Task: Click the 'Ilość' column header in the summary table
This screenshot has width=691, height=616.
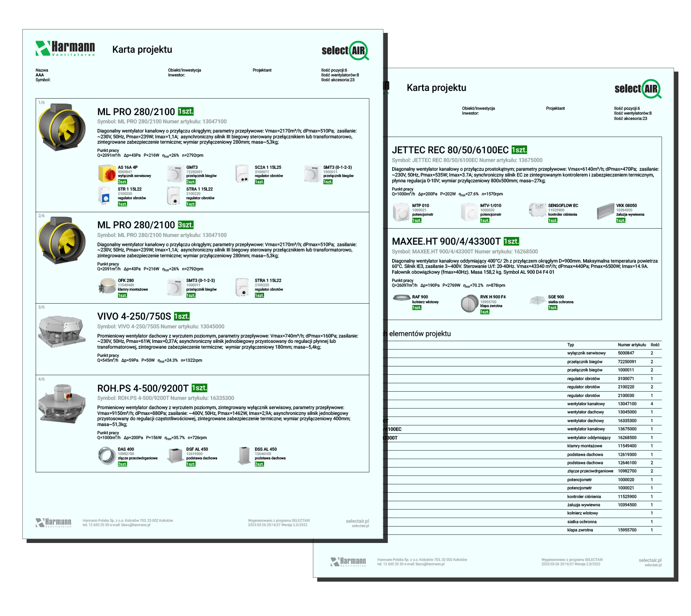Action: (655, 345)
